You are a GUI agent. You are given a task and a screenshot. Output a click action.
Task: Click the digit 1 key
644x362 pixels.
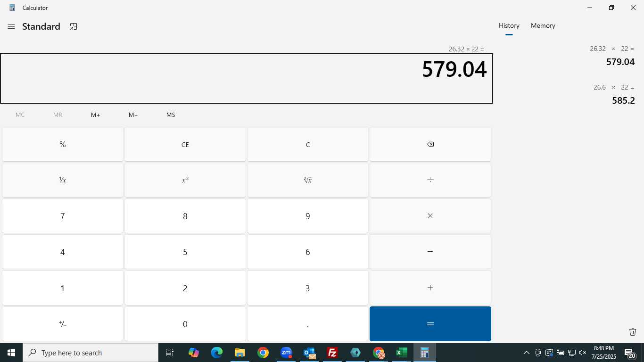tap(63, 288)
